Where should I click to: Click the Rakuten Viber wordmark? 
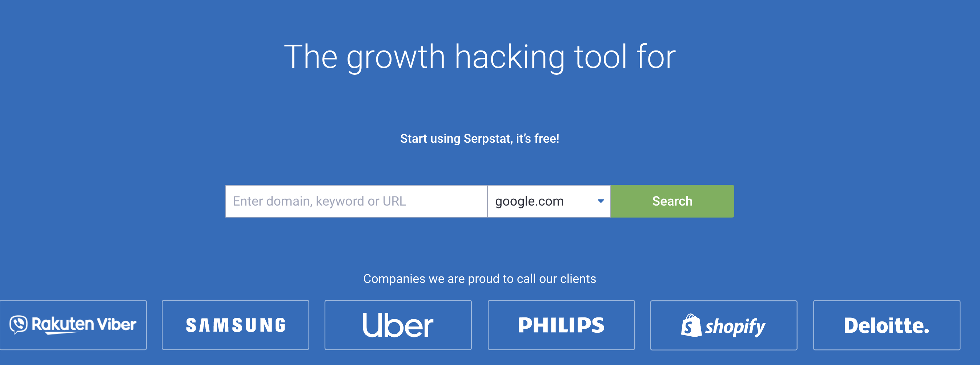[x=84, y=325]
